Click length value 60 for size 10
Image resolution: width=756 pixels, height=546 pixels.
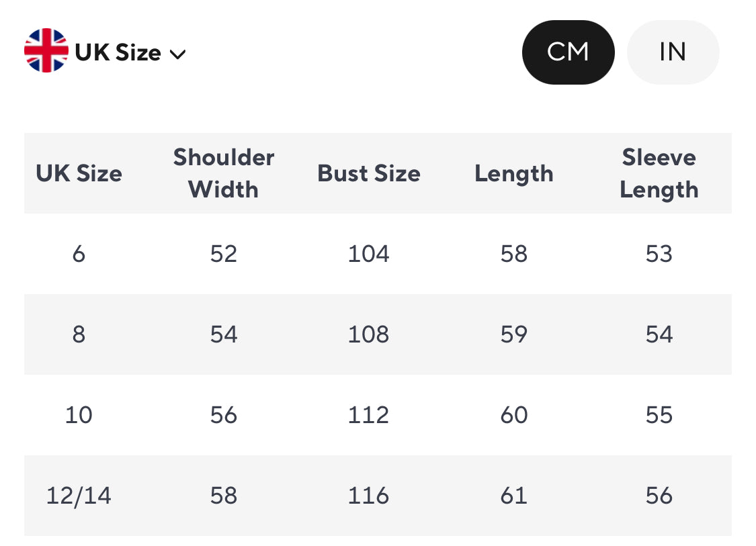pos(514,415)
